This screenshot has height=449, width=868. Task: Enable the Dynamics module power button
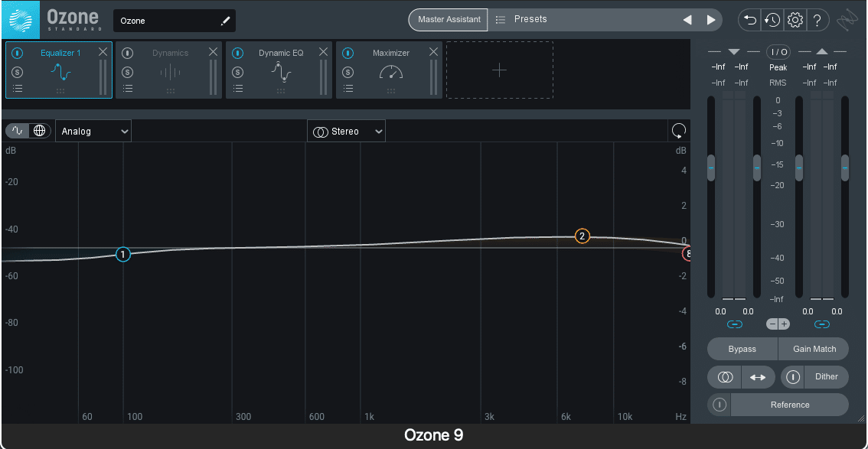pos(127,53)
